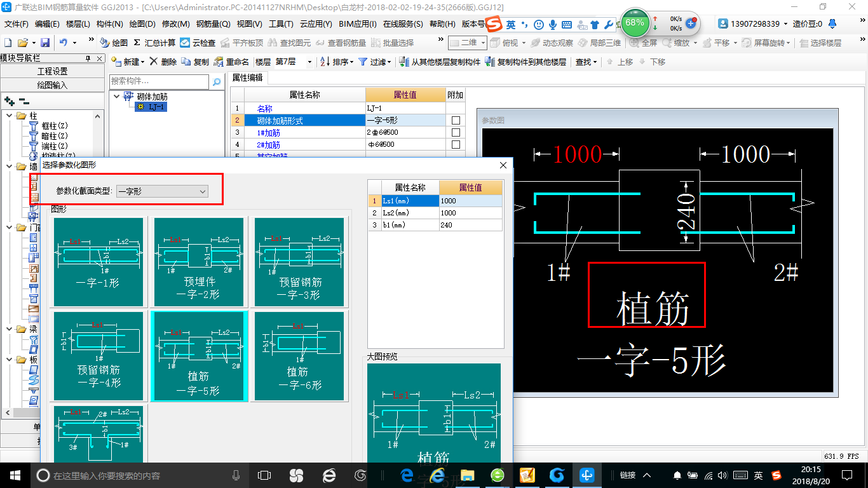This screenshot has width=868, height=488.
Task: Save the project with the floppy icon
Action: click(45, 43)
